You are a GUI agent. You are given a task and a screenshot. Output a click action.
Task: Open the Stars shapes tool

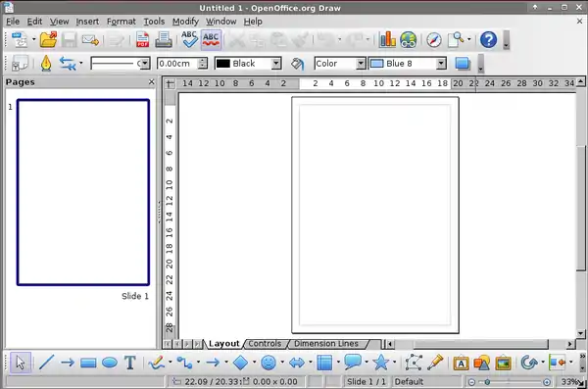380,363
